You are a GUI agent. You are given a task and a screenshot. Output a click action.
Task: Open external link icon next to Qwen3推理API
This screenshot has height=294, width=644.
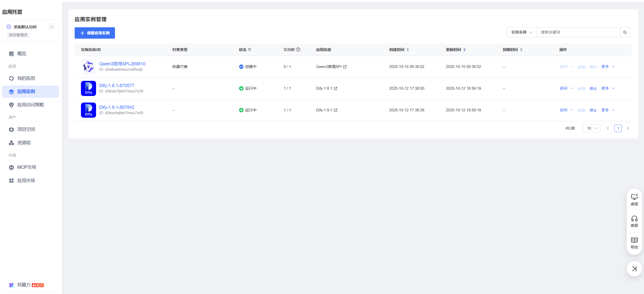tap(345, 67)
